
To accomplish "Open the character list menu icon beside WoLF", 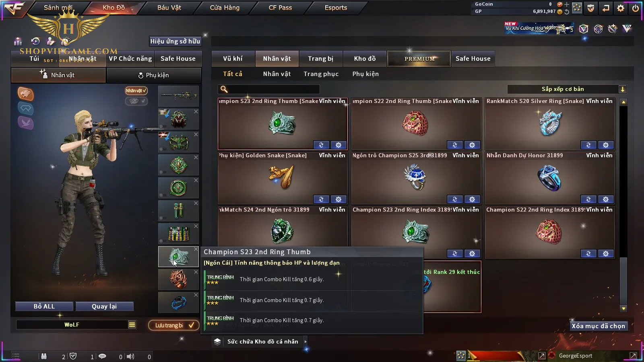I will tap(132, 325).
